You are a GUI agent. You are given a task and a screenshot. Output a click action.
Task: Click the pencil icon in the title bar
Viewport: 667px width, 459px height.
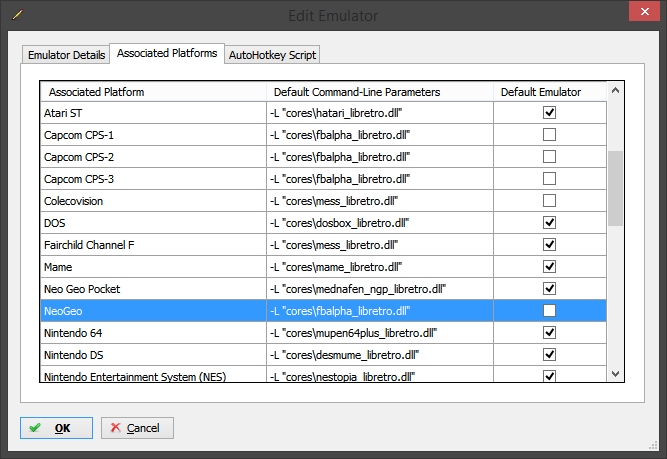tap(17, 15)
